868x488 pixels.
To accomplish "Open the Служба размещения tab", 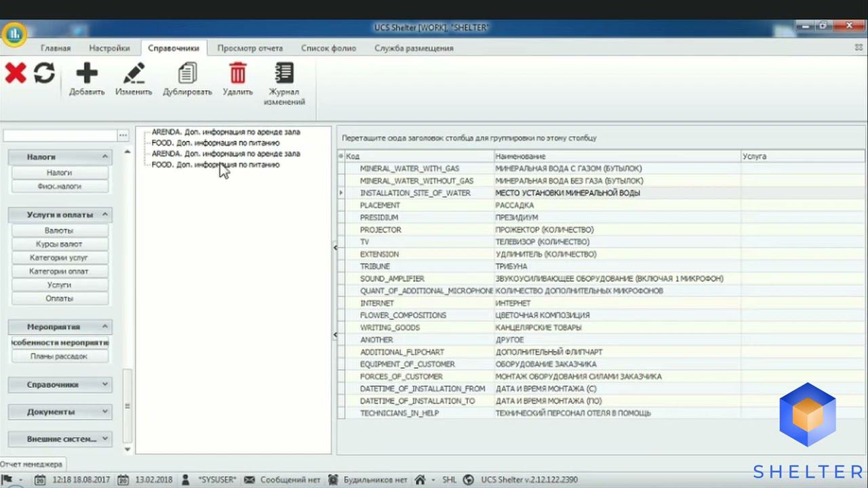I will pos(414,48).
